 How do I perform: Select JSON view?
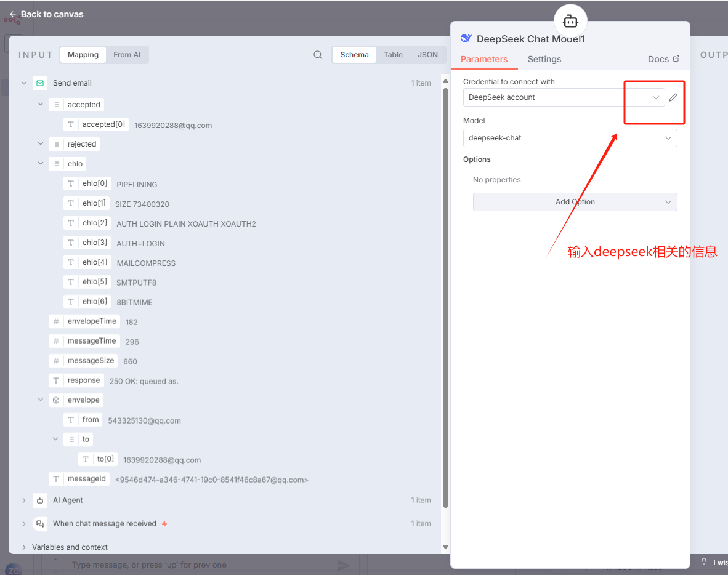427,55
